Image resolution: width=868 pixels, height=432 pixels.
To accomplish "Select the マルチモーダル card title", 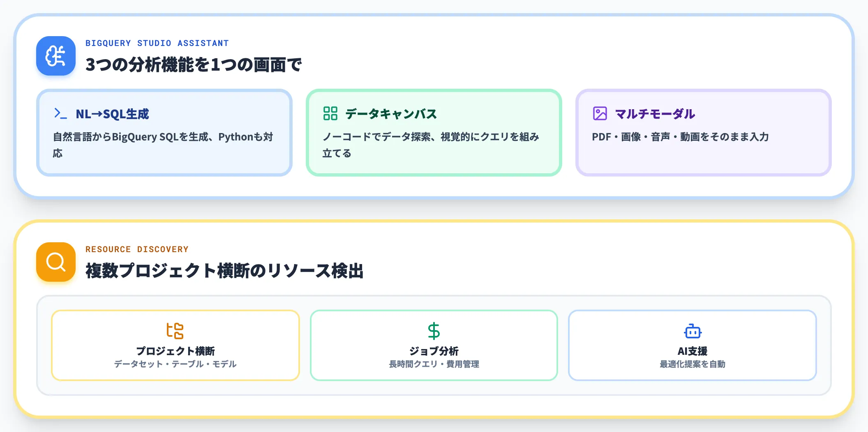I will [x=655, y=114].
